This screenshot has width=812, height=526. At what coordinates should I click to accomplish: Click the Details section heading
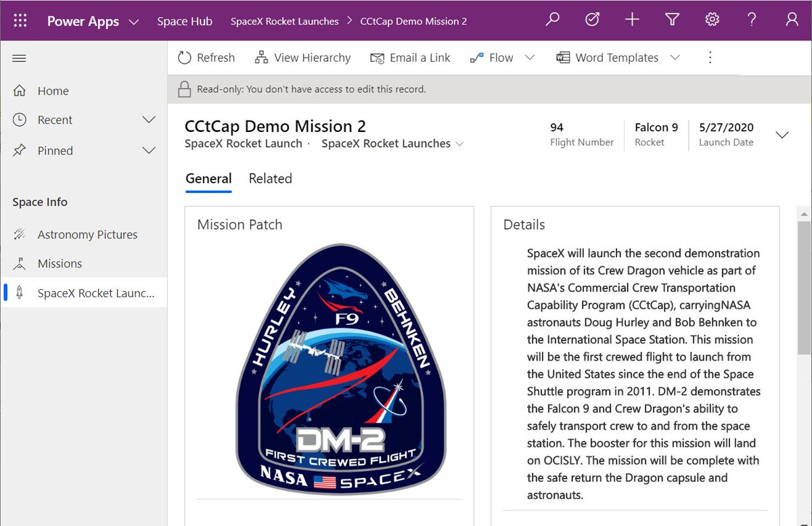[524, 225]
